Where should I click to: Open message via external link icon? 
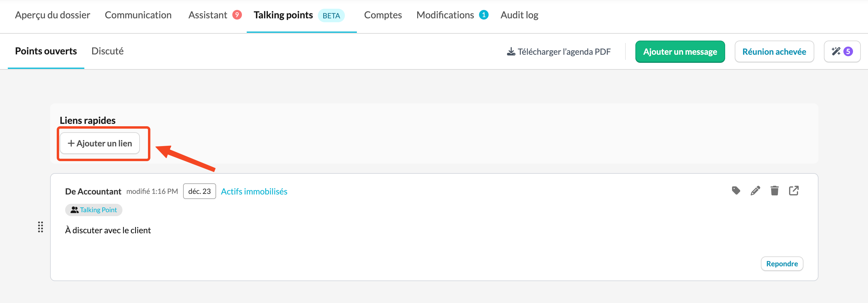794,191
